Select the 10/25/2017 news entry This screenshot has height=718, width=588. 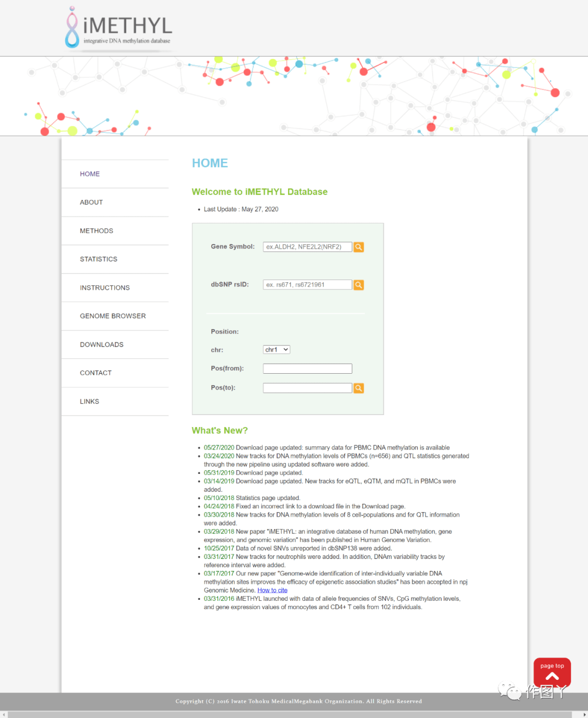point(298,549)
